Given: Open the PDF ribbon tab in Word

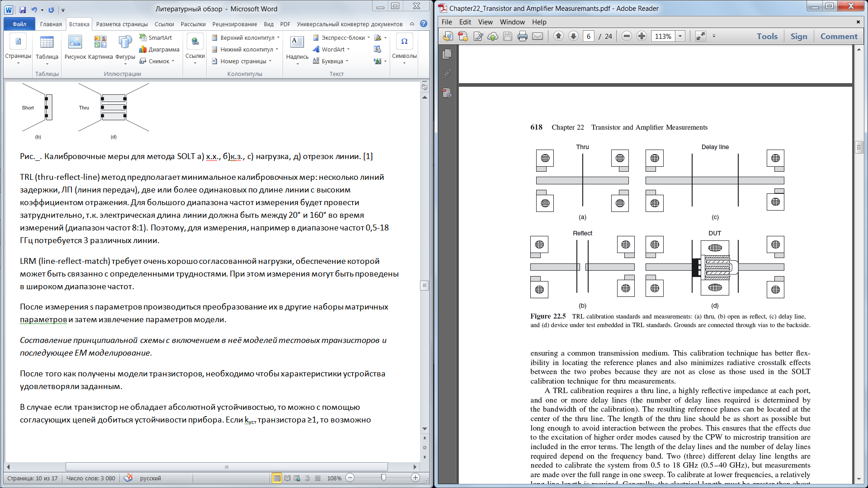Looking at the screenshot, I should pos(285,24).
